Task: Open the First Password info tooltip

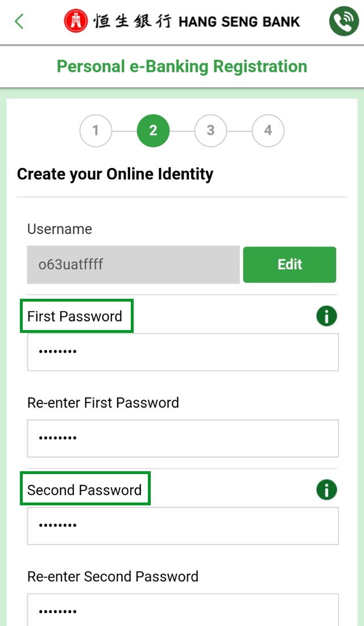Action: coord(326,316)
